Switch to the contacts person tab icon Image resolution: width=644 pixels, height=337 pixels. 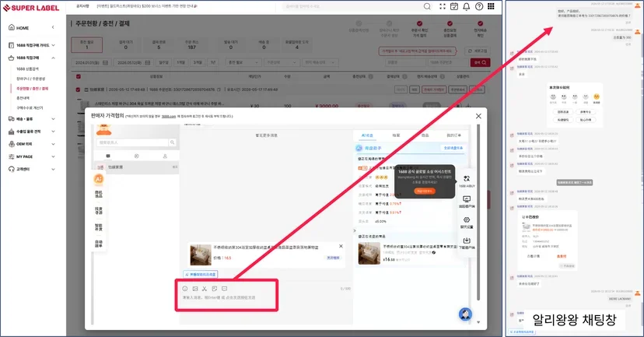[165, 156]
